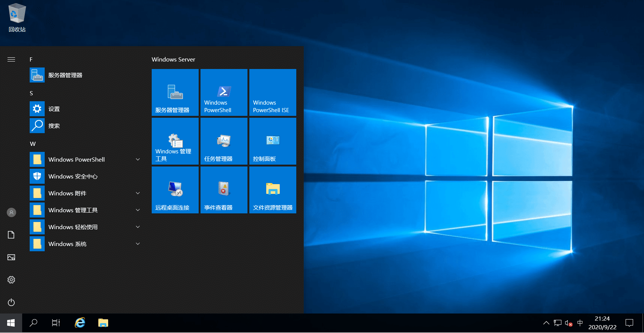Click the network status tray icon
This screenshot has height=333, width=644.
[558, 323]
